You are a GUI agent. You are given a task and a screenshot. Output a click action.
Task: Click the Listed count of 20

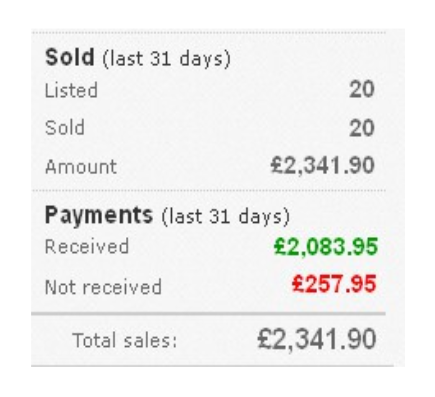(362, 90)
